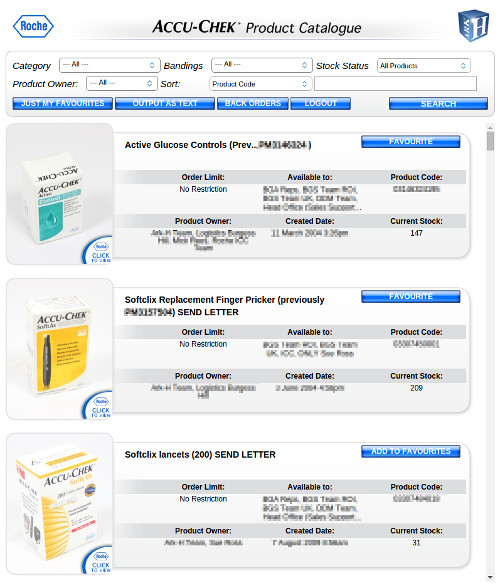Toggle Favourite on Active Glucose Controls
Screen dimensions: 500x588
coord(411,142)
